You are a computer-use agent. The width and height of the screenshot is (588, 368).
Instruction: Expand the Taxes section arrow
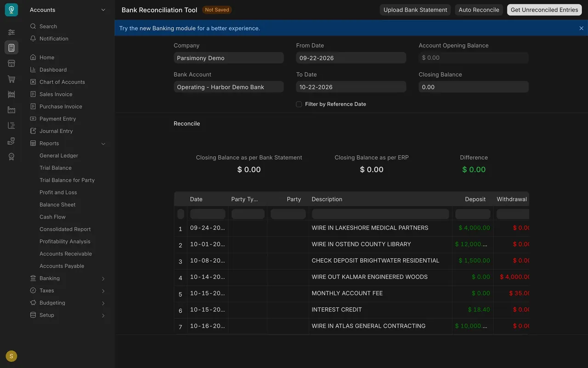tap(103, 291)
